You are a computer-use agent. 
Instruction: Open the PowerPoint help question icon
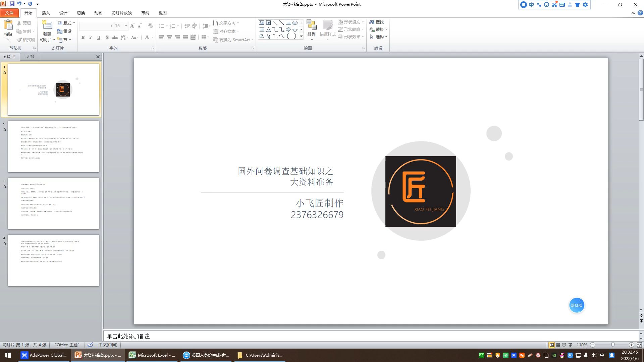click(640, 13)
